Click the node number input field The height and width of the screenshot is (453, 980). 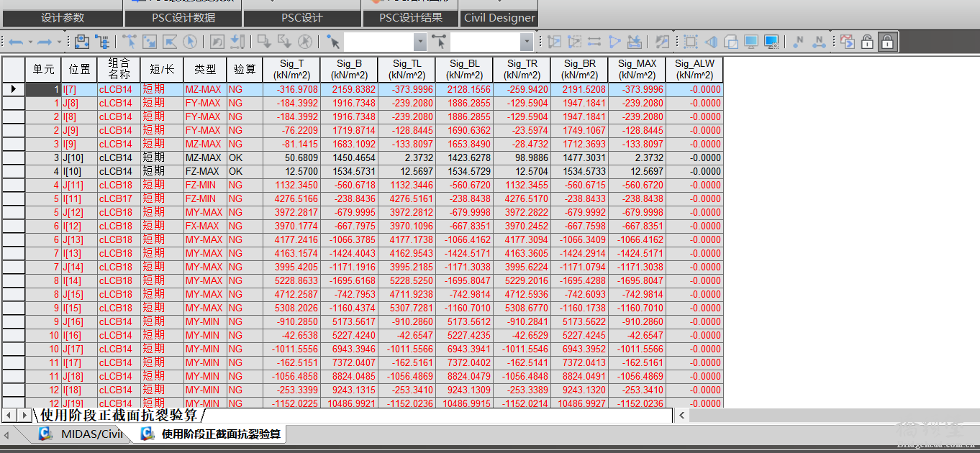point(378,42)
